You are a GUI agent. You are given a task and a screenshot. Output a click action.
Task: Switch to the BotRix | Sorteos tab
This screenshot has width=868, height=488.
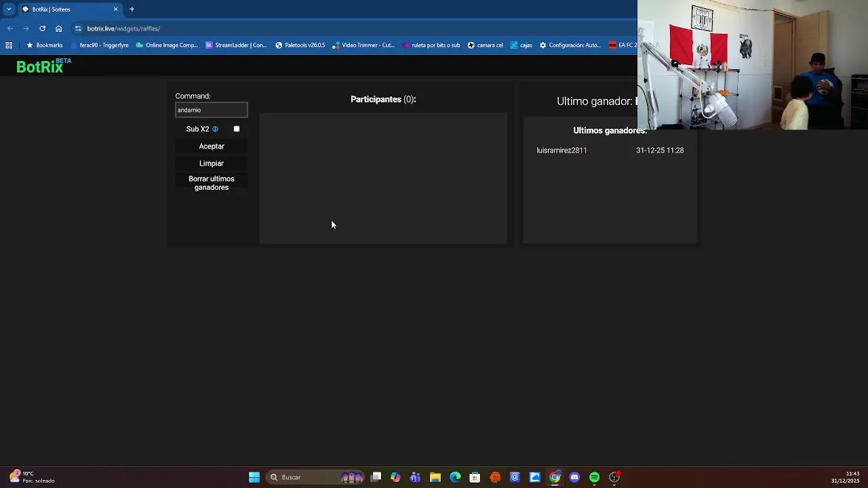point(68,9)
